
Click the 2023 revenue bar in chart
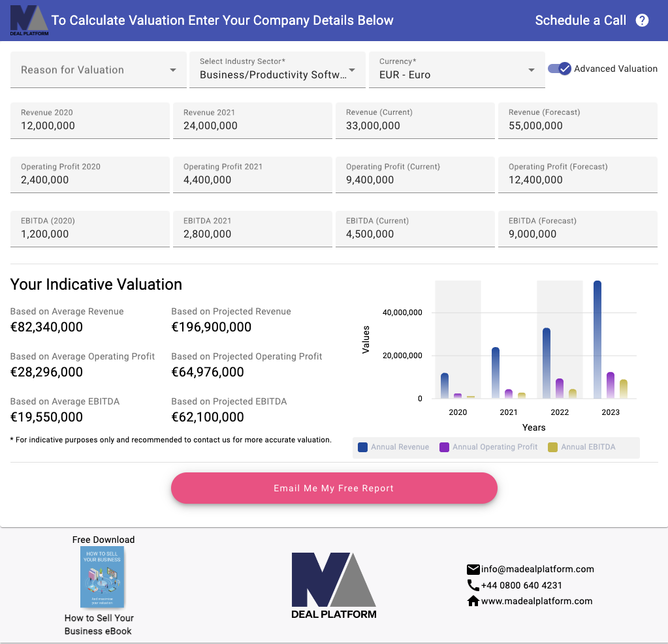click(597, 340)
